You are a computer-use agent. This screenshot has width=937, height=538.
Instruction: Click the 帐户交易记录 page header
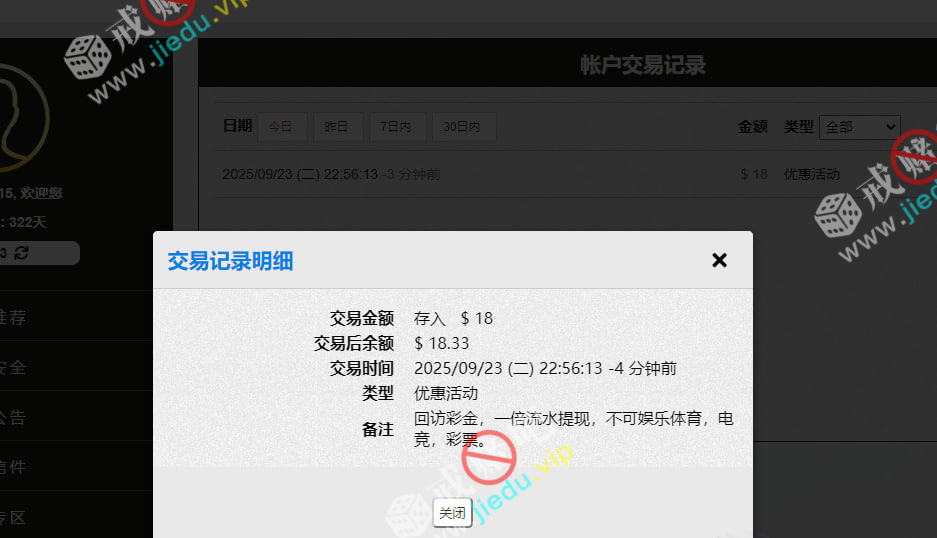[x=643, y=66]
